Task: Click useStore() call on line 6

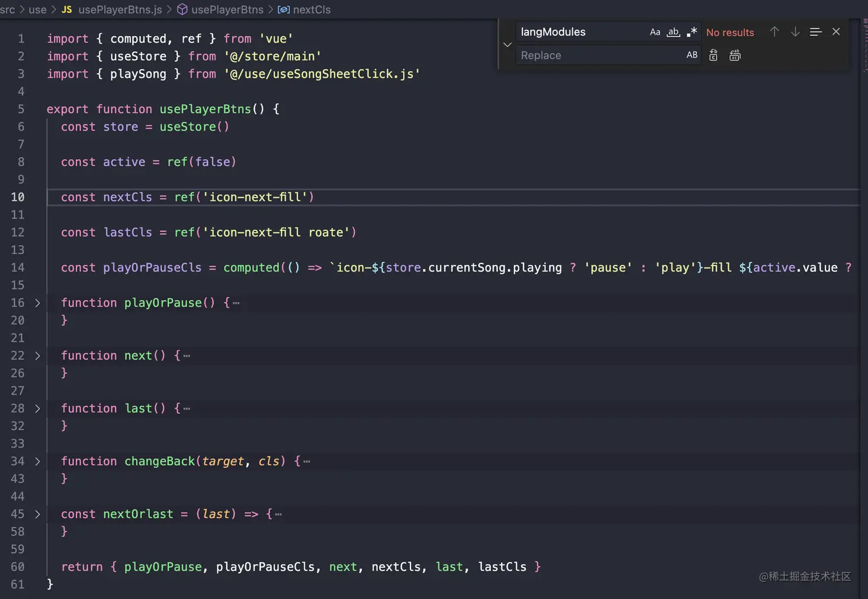Action: click(x=195, y=127)
